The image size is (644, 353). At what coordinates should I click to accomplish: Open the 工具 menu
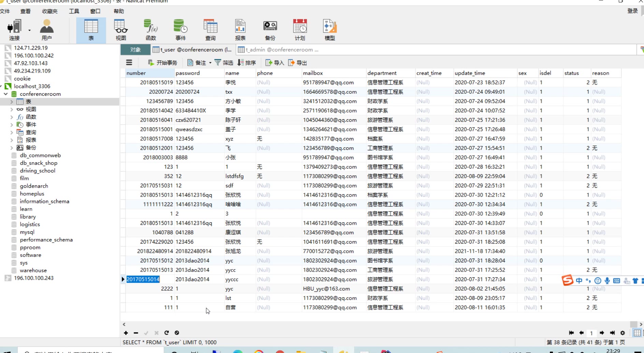pyautogui.click(x=74, y=11)
